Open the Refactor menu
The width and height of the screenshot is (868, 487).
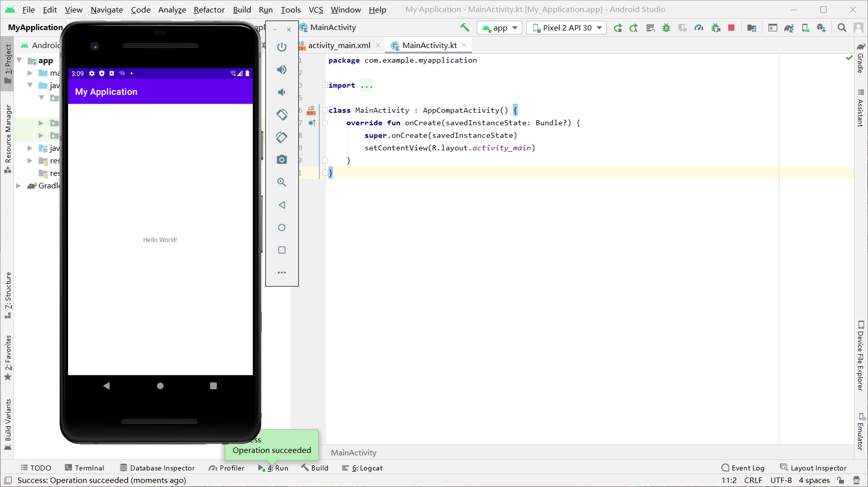(209, 10)
